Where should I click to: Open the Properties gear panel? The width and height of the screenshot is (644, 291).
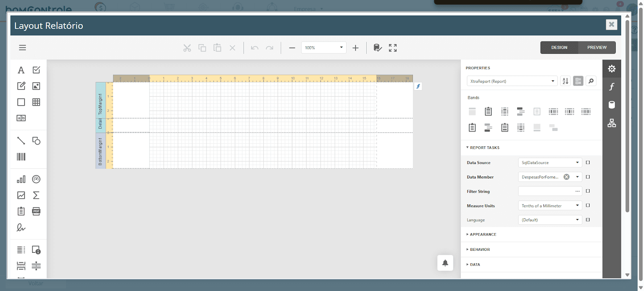coord(612,69)
